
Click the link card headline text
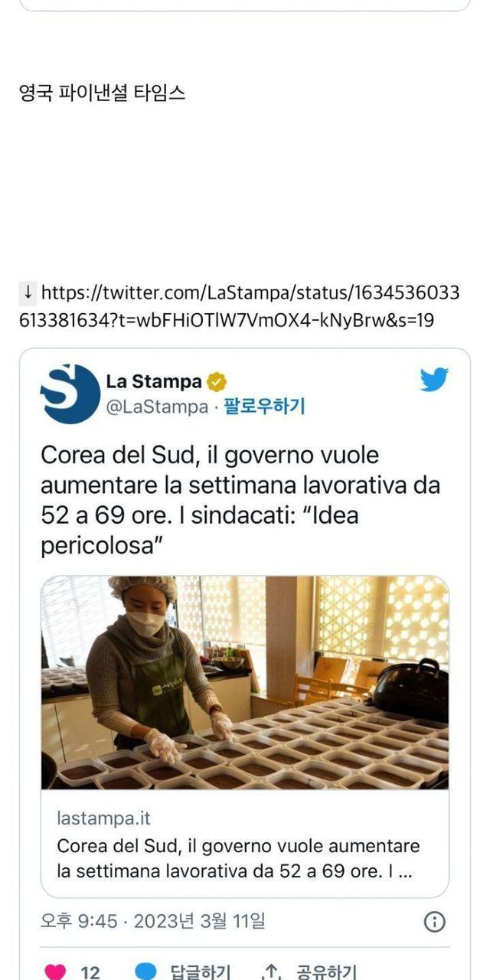pos(238,858)
